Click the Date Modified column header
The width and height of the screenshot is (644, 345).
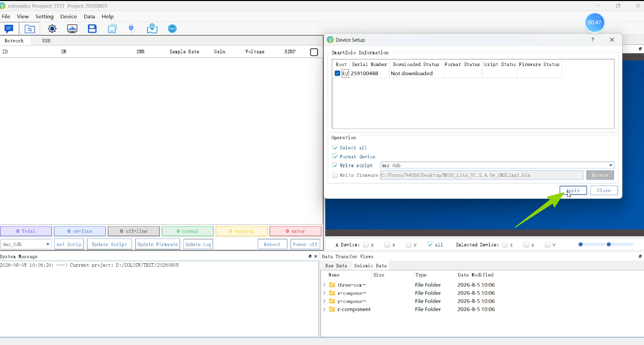click(475, 275)
